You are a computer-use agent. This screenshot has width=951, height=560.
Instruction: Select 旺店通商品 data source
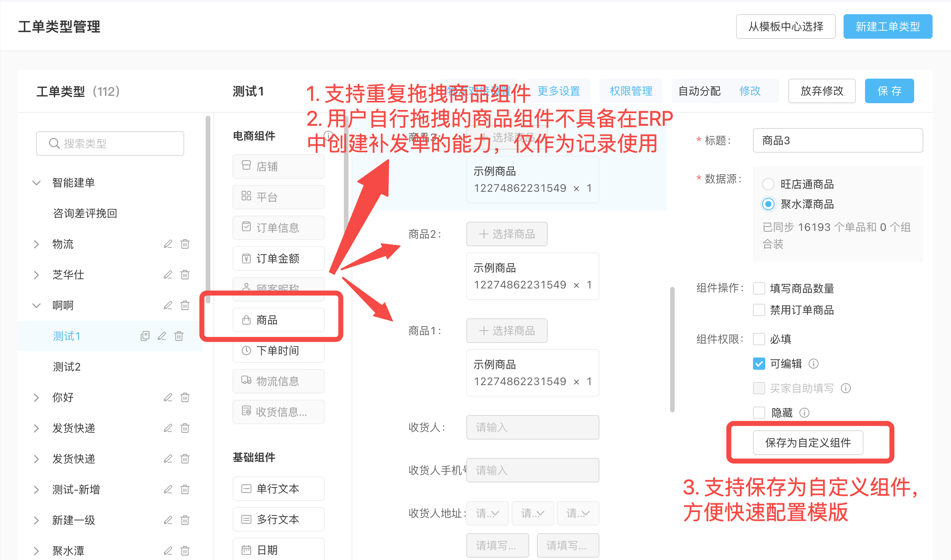[x=768, y=184]
